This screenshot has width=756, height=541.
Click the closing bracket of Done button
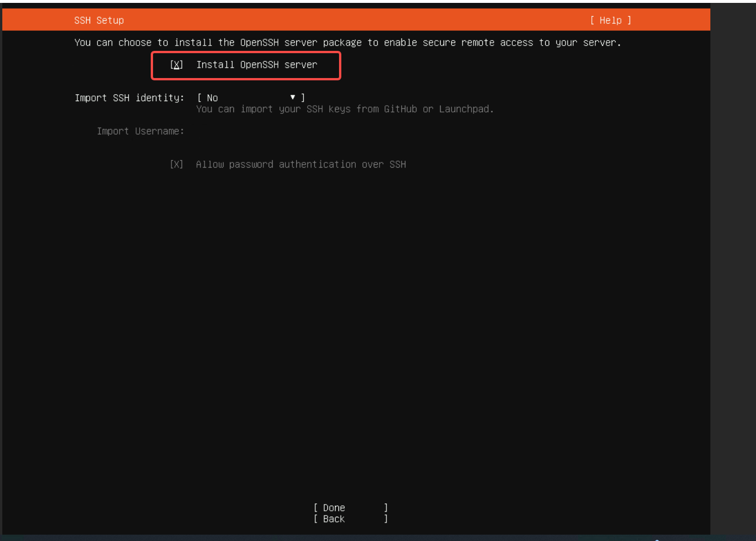[x=386, y=507]
